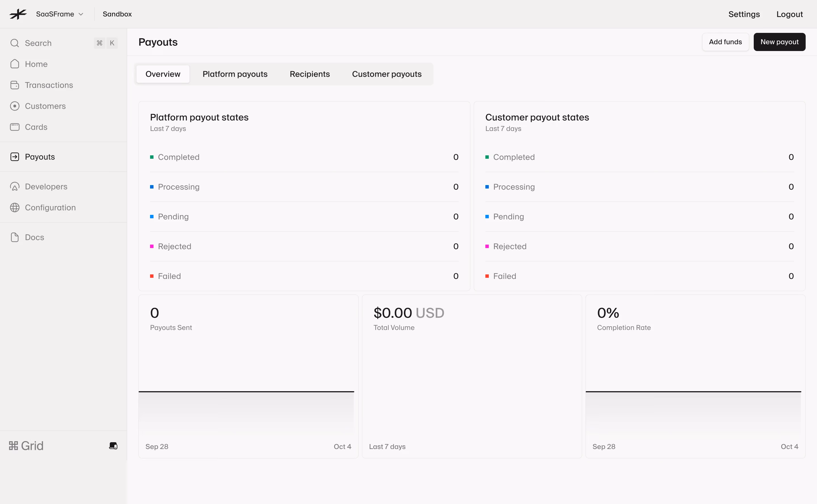The width and height of the screenshot is (817, 504).
Task: Click the Sandbox environment label
Action: click(x=117, y=14)
